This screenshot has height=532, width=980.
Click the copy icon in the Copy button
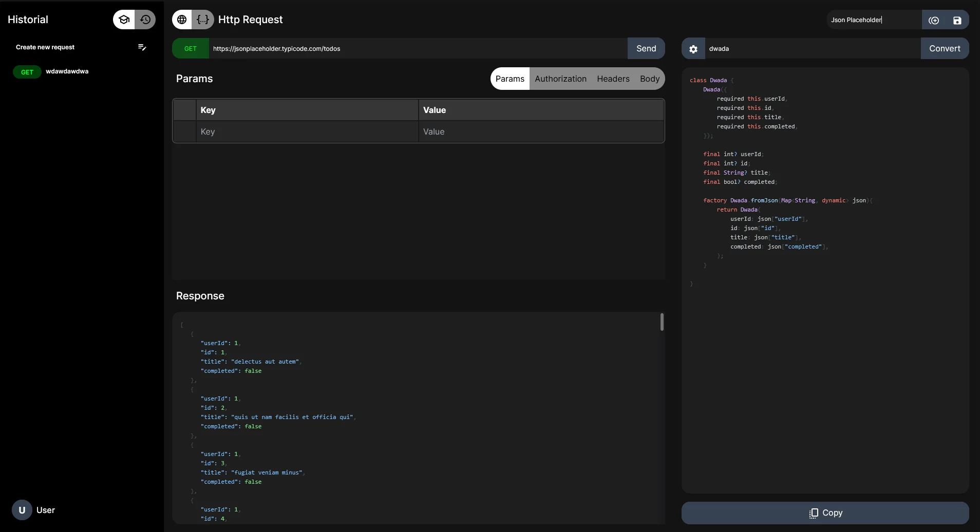[813, 513]
